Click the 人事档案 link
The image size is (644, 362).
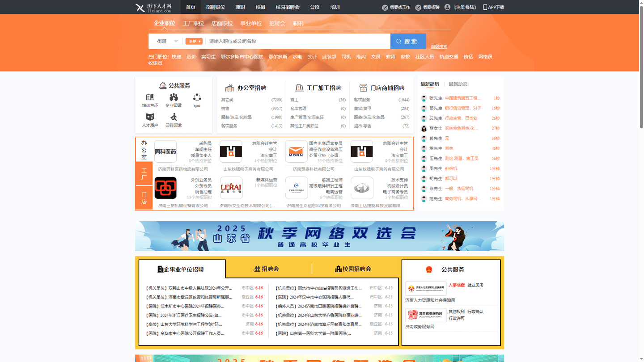point(457,285)
